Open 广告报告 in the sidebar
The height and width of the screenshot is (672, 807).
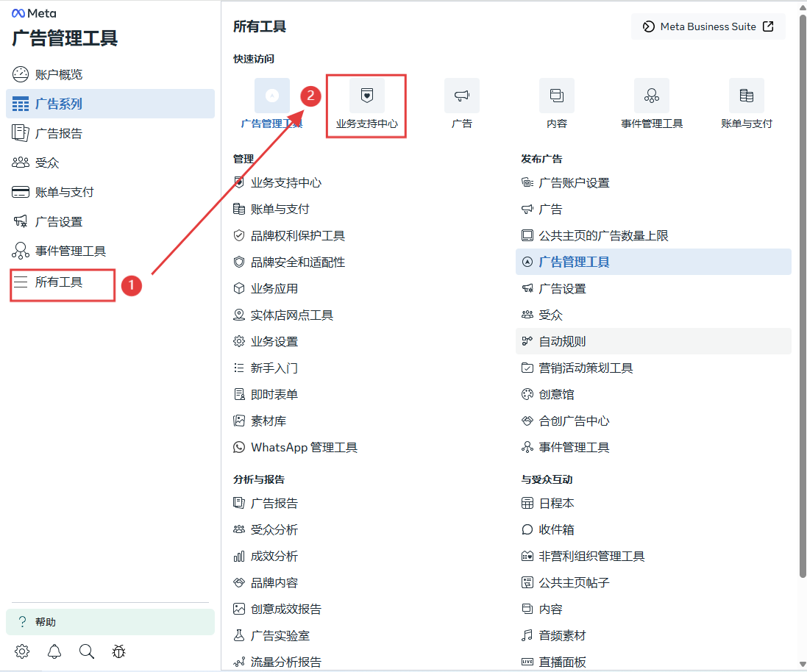[110, 133]
